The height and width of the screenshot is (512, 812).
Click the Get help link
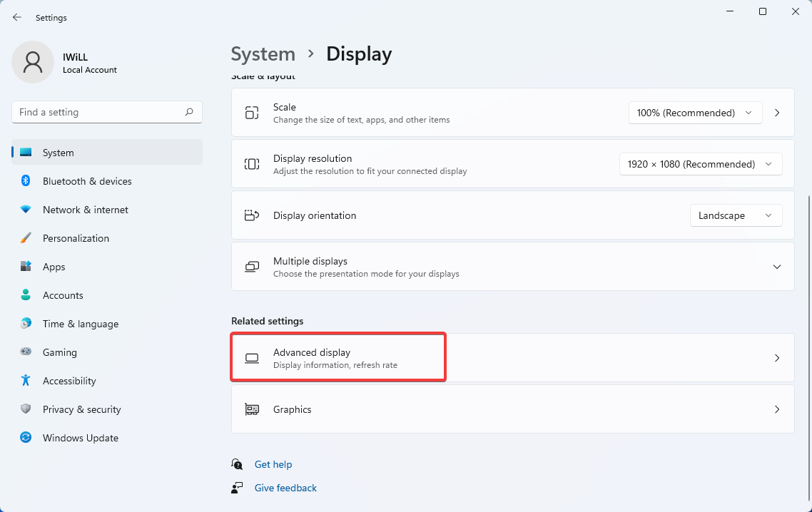click(x=273, y=464)
